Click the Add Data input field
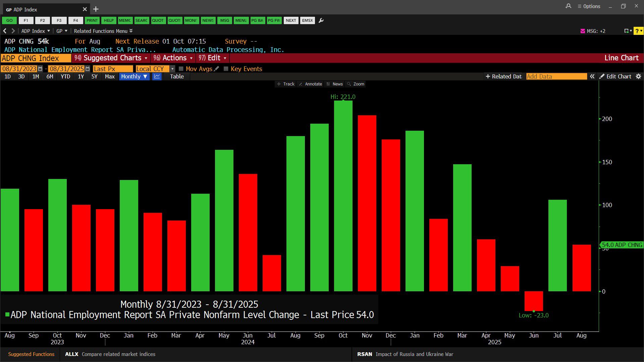 pyautogui.click(x=556, y=76)
